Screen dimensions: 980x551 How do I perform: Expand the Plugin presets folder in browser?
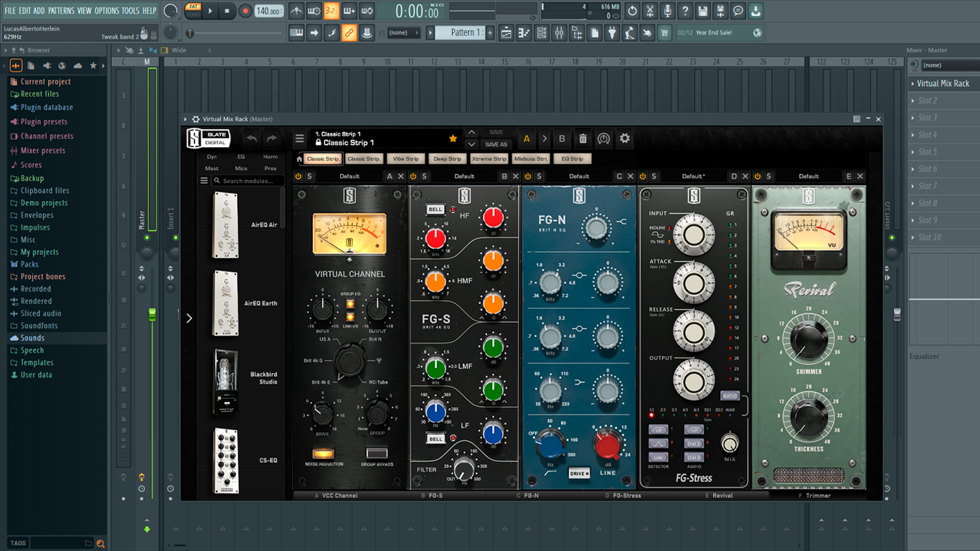point(44,122)
